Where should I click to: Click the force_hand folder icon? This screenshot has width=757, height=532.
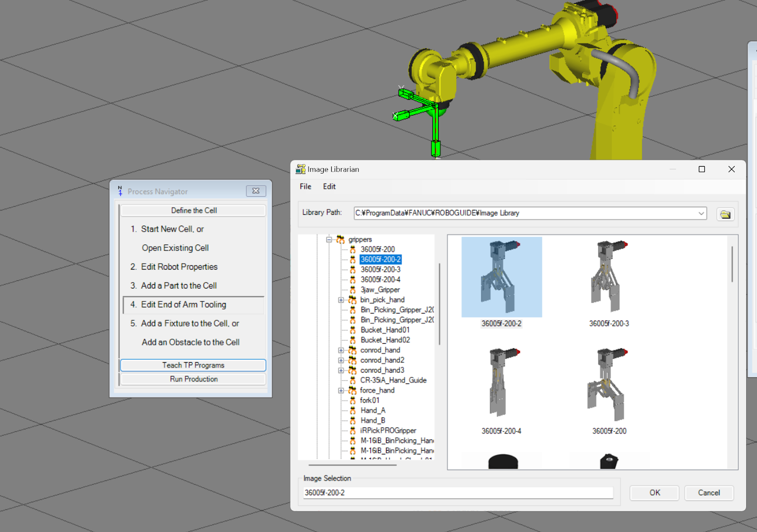click(352, 390)
